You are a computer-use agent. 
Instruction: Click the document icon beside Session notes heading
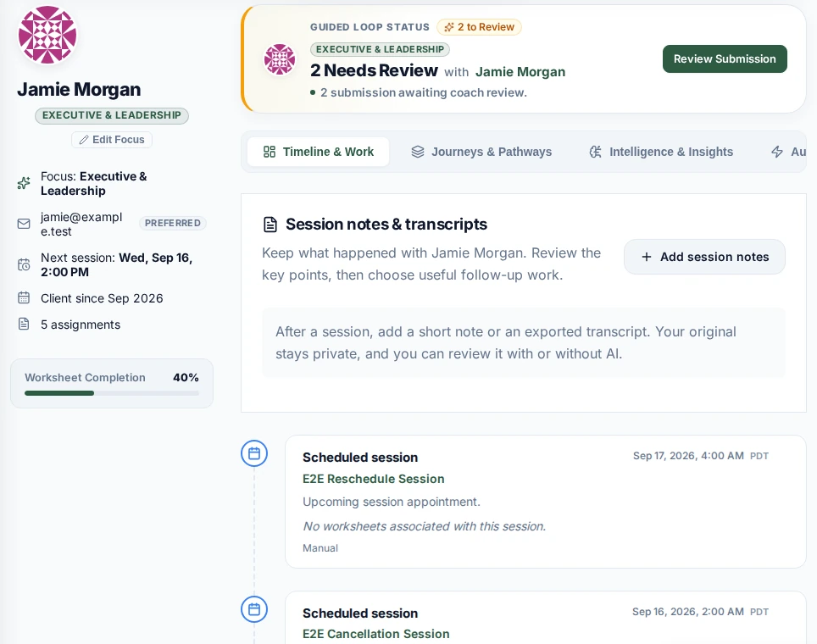(x=270, y=225)
